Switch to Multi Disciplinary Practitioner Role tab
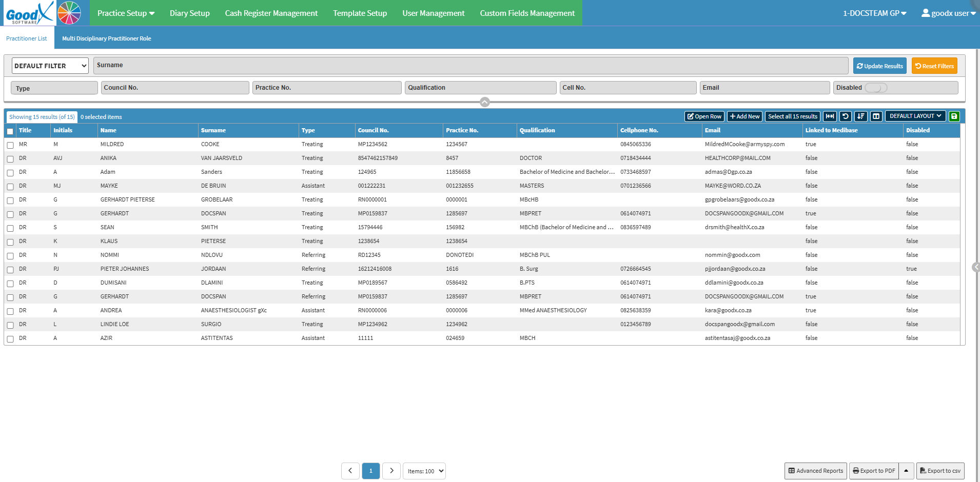Viewport: 980px width, 482px height. pyautogui.click(x=107, y=38)
